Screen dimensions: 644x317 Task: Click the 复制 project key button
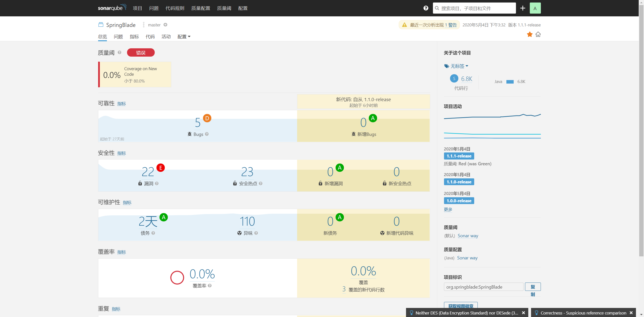[533, 287]
